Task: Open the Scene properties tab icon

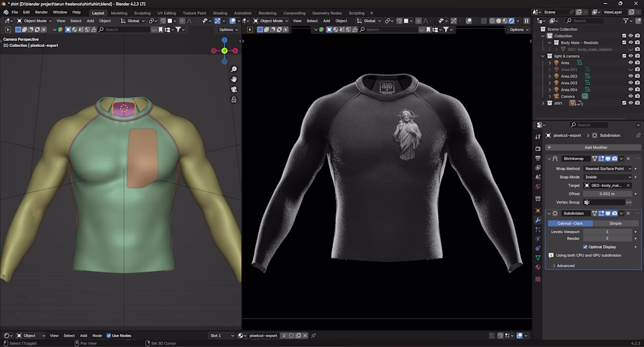Action: click(x=538, y=177)
